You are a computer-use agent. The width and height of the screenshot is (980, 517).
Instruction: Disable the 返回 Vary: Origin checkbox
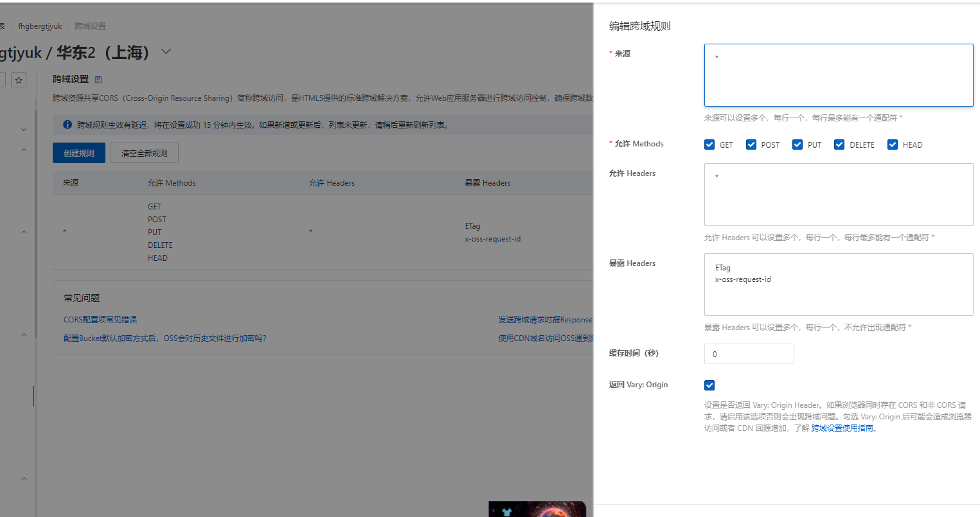(x=709, y=385)
